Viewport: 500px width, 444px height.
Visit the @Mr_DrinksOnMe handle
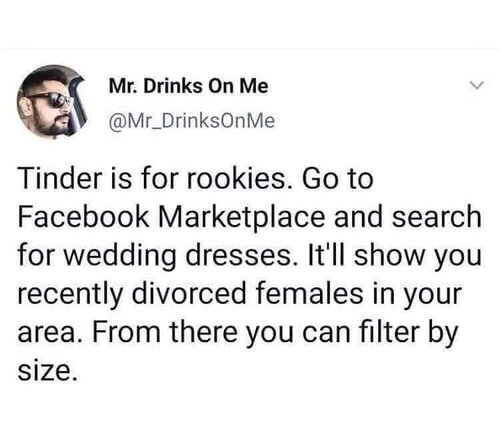[192, 120]
